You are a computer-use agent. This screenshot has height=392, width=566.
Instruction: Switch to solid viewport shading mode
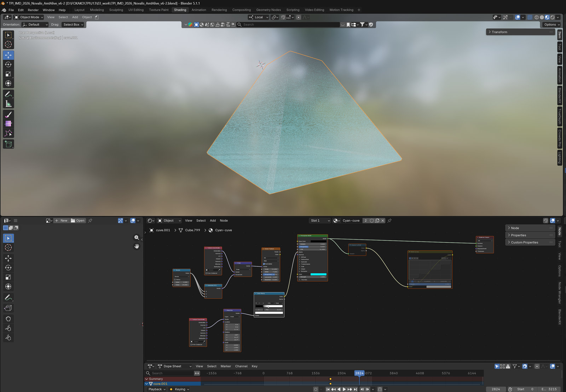pyautogui.click(x=542, y=17)
